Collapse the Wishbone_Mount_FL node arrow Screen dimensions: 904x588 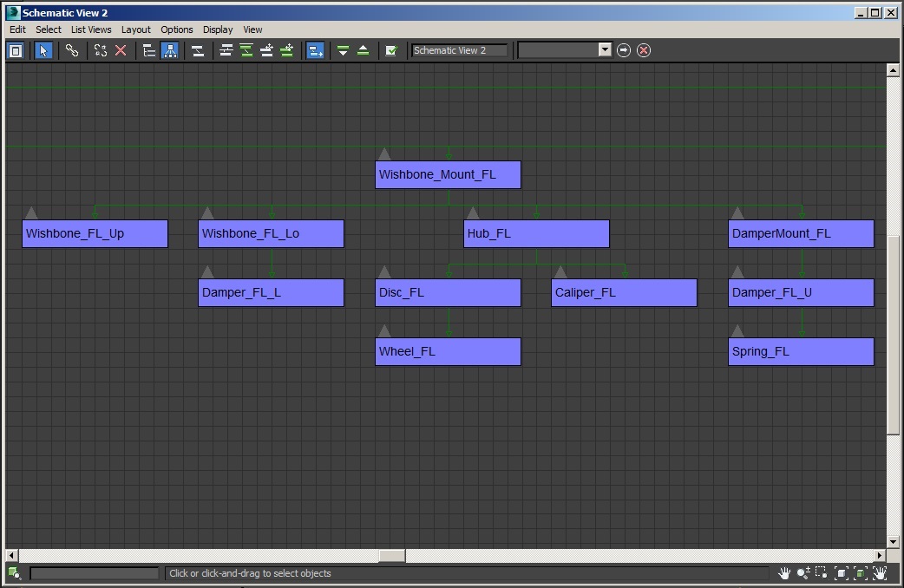point(384,154)
